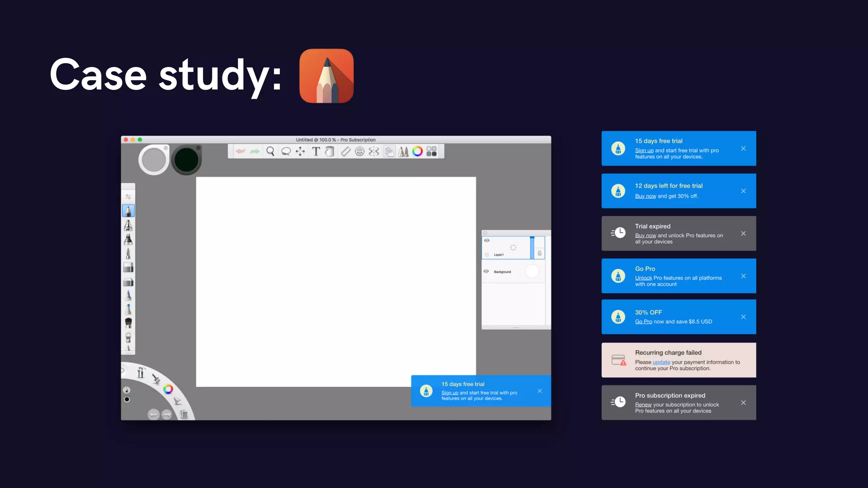Select the Transform move tool
Screen dimensions: 868x488
[x=300, y=151]
